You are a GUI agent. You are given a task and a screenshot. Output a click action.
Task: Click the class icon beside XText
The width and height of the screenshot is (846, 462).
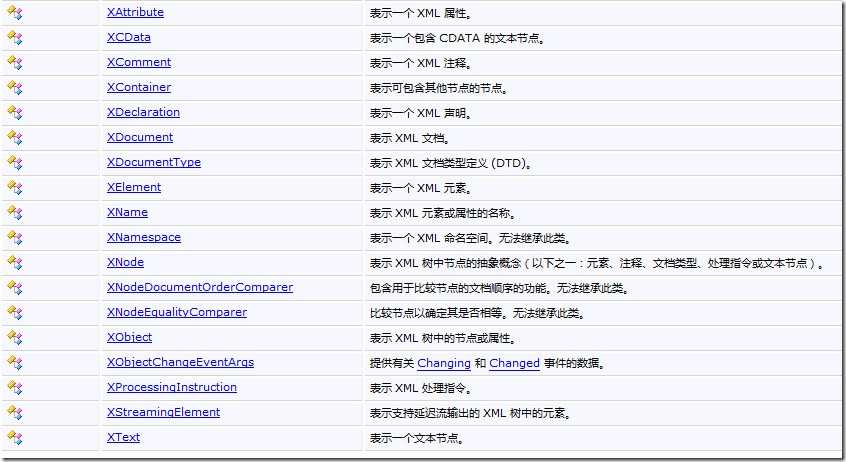pos(15,438)
